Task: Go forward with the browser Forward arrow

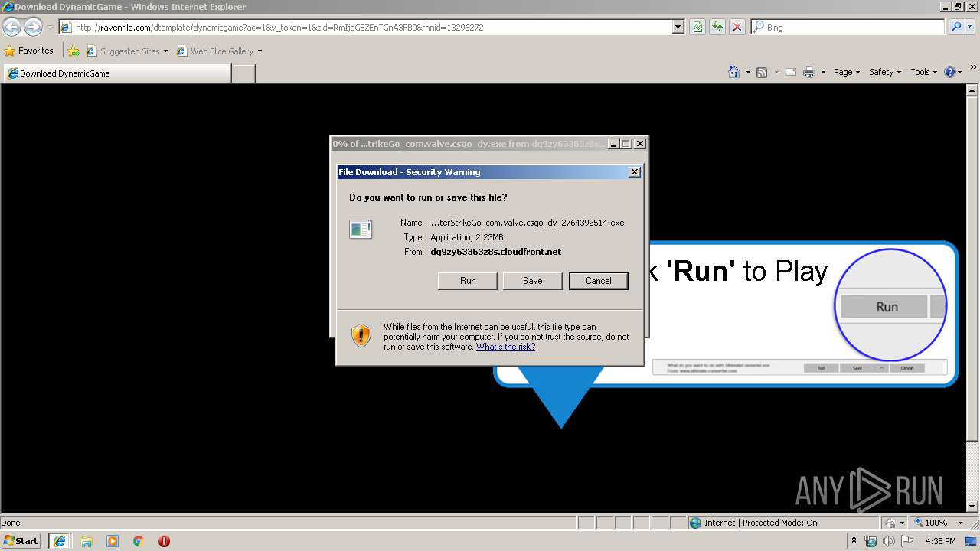Action: 33,28
